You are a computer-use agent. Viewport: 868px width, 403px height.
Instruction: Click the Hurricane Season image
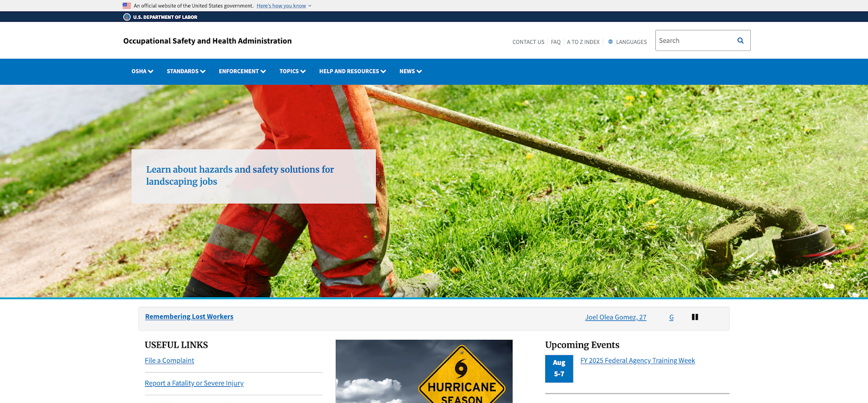(x=424, y=371)
